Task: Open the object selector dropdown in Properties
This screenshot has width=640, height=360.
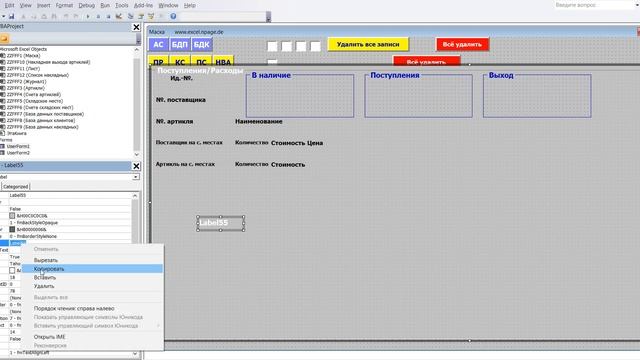Action: (x=136, y=177)
